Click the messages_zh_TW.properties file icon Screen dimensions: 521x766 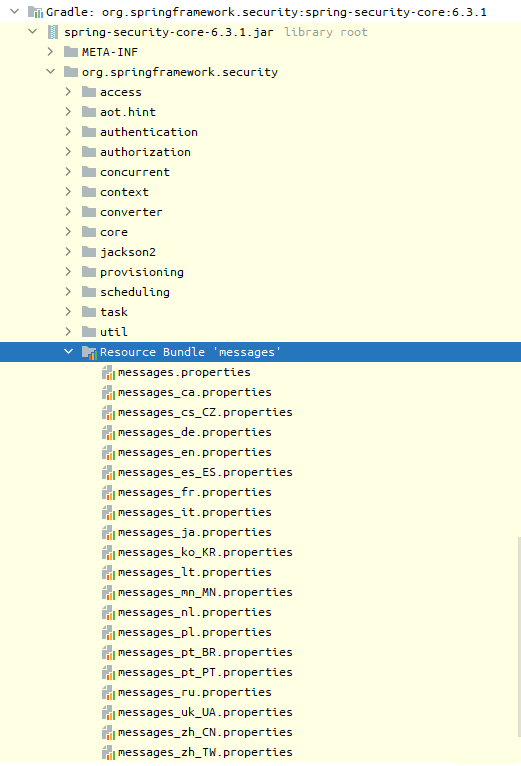109,752
